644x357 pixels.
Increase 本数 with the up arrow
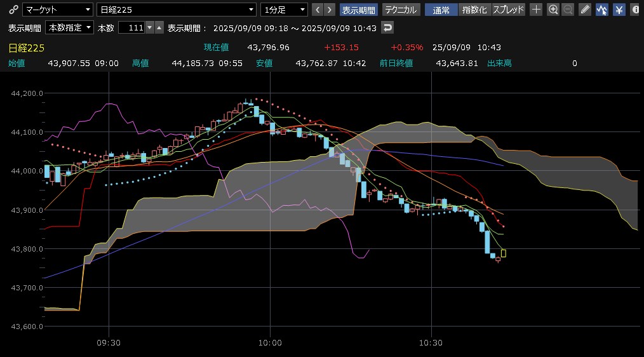click(159, 27)
